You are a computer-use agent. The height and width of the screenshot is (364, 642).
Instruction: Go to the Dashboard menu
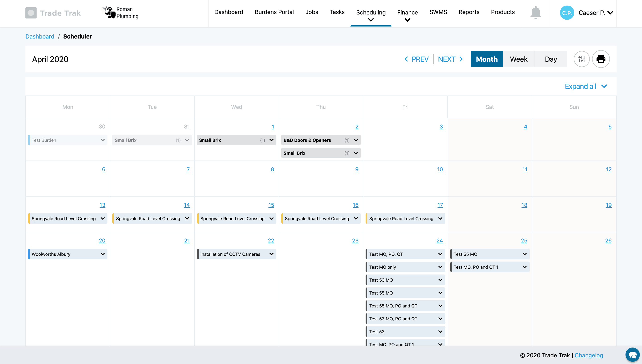[x=228, y=12]
